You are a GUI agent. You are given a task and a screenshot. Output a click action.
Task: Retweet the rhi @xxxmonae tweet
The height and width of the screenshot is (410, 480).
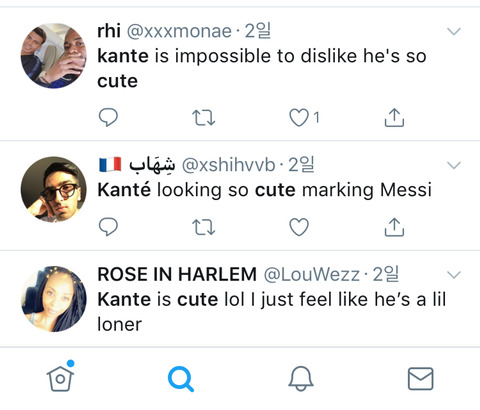(204, 118)
